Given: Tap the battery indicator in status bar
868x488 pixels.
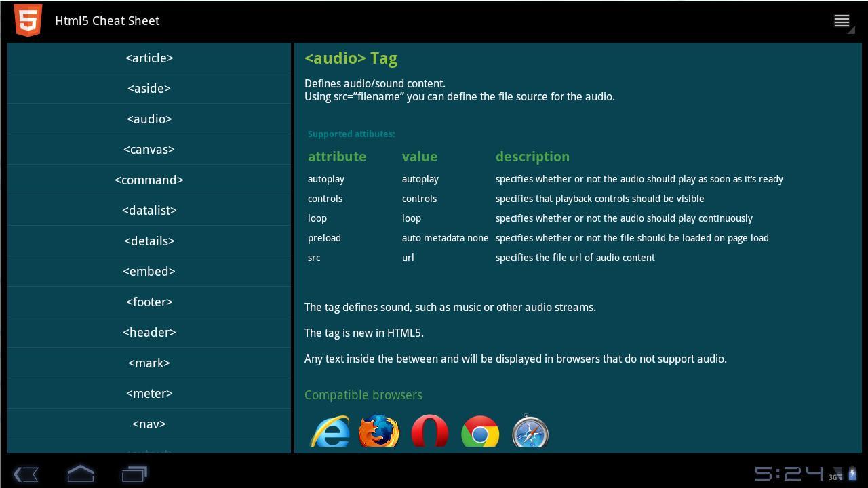Looking at the screenshot, I should 852,474.
